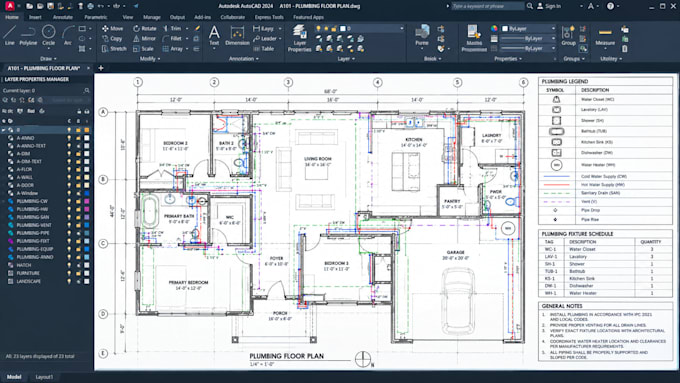Toggle the lock icon for A-DIM layer
Image resolution: width=680 pixels, height=383 pixels.
coord(78,154)
